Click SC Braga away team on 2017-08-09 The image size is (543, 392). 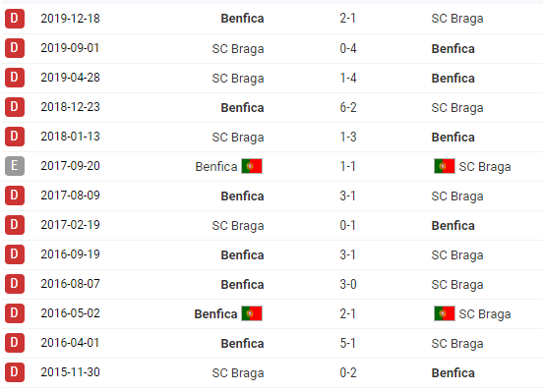(x=457, y=196)
